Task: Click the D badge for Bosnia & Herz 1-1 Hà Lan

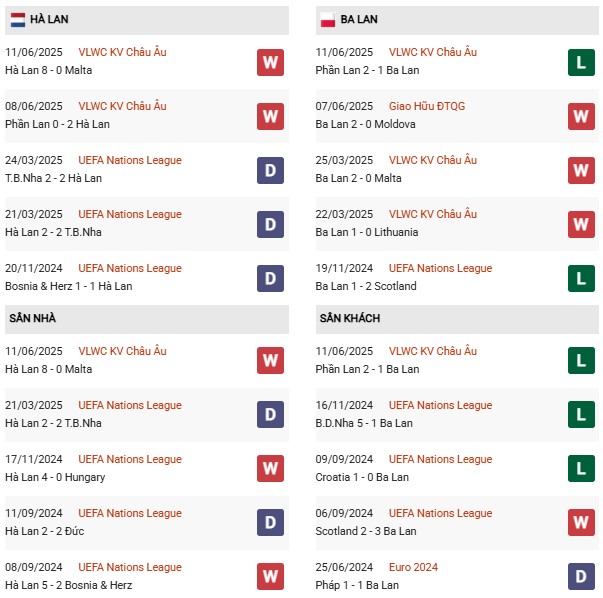Action: tap(270, 278)
